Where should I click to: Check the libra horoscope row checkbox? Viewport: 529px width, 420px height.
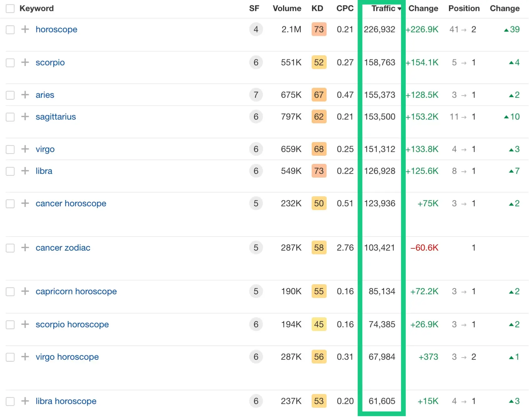[x=10, y=402]
